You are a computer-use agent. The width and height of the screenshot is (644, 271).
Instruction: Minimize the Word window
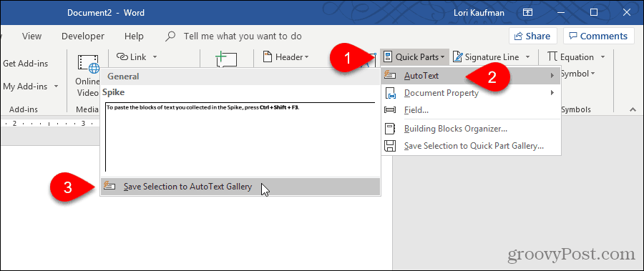[x=562, y=13]
